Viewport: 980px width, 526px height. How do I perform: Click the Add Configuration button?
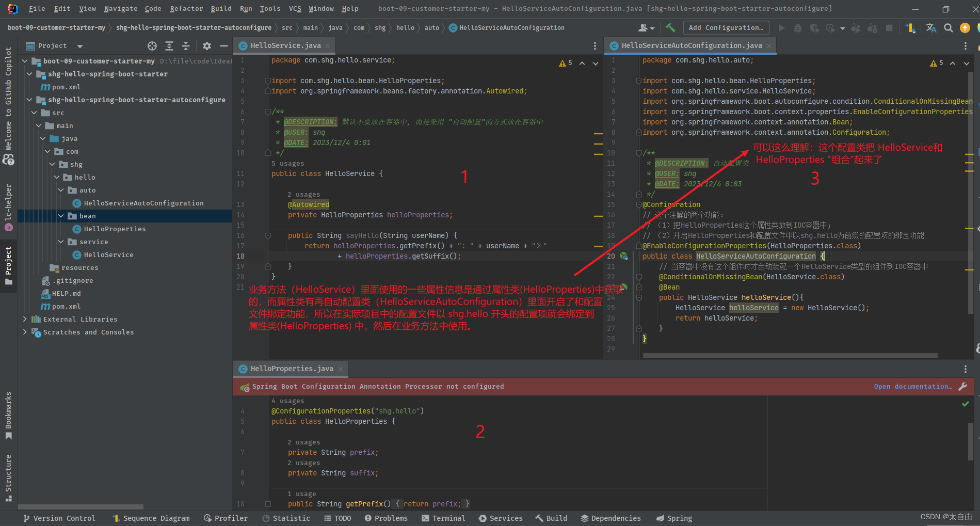726,28
